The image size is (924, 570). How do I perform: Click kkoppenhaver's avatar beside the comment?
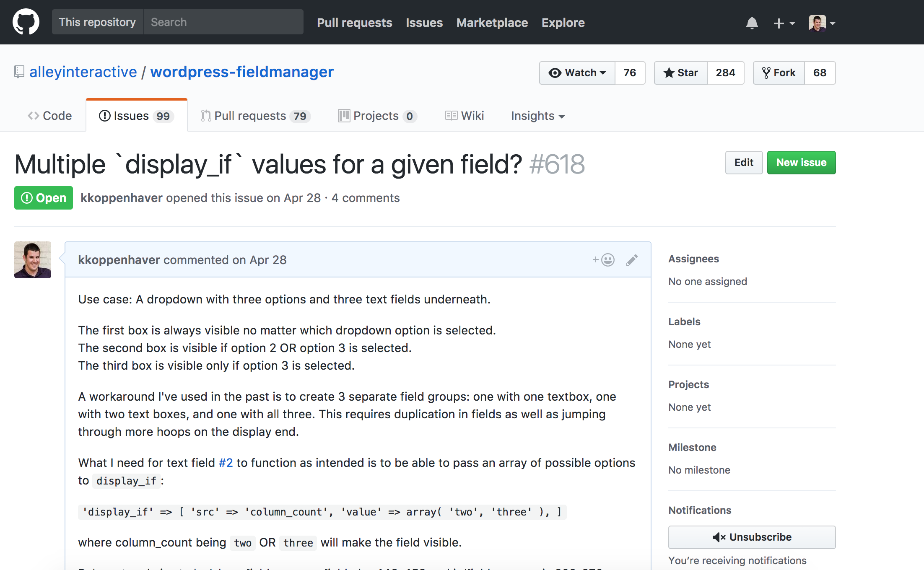click(33, 260)
